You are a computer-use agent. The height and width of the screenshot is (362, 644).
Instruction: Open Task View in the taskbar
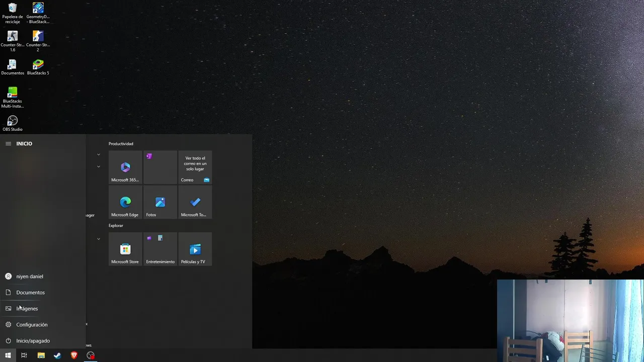tap(24, 355)
